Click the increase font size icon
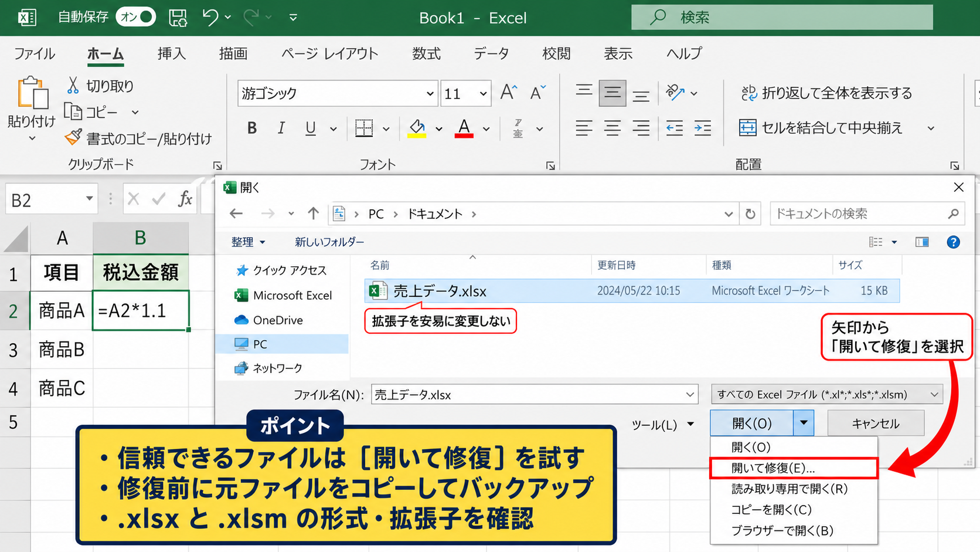980x552 pixels. coord(508,92)
